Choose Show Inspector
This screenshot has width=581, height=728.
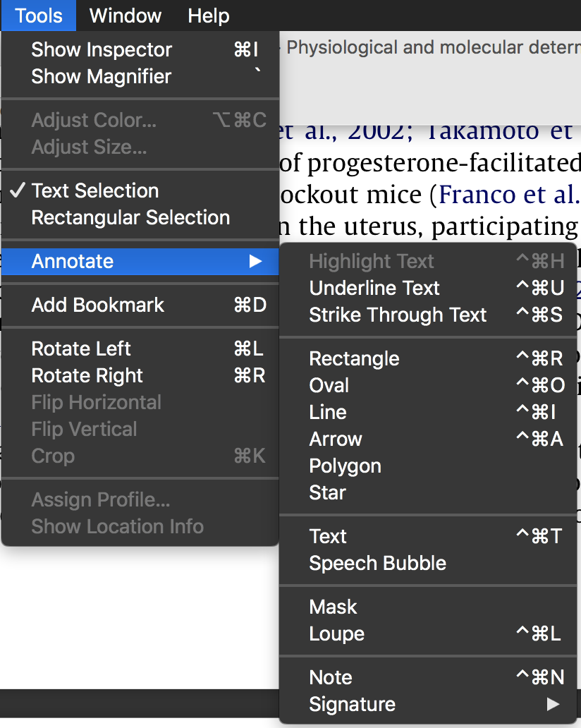[x=102, y=49]
